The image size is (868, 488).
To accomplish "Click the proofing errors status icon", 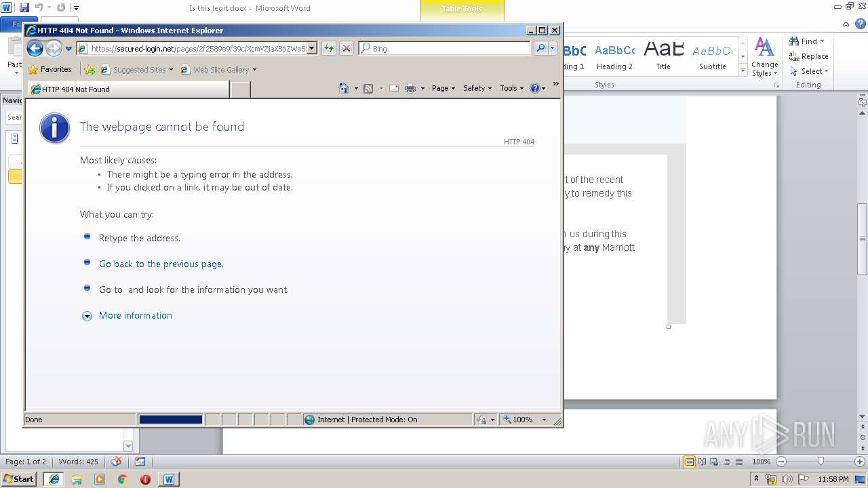I will 116,462.
